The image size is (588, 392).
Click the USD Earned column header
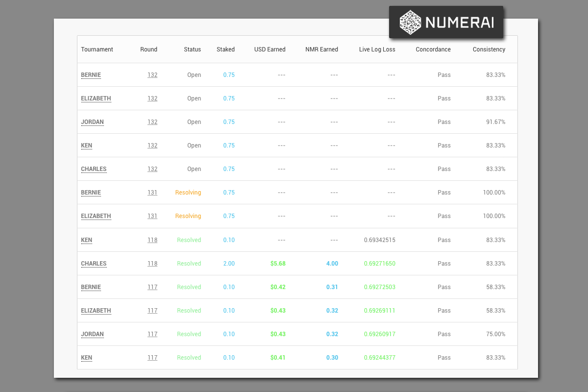coord(270,49)
